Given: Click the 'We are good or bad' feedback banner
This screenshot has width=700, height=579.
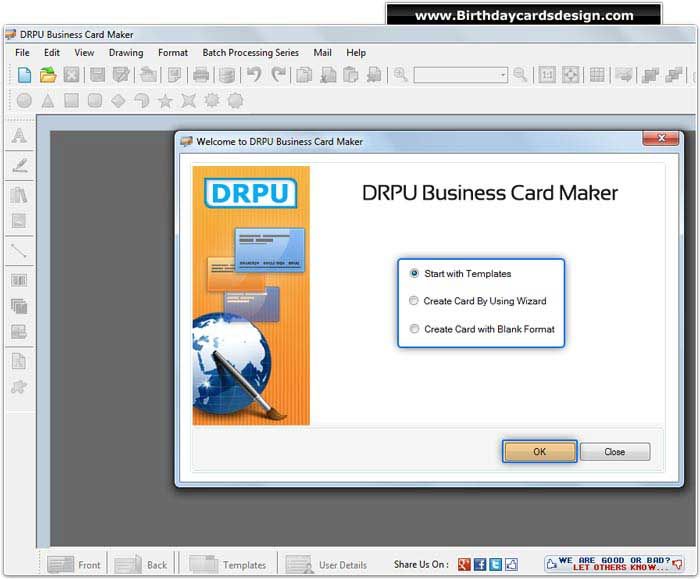Looking at the screenshot, I should click(x=614, y=564).
